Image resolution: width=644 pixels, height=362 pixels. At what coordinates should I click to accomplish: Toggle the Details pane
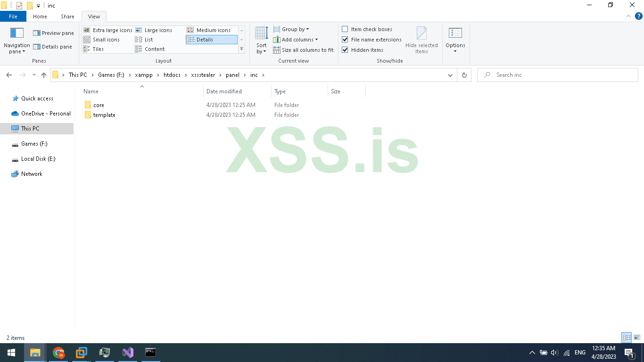pyautogui.click(x=53, y=47)
